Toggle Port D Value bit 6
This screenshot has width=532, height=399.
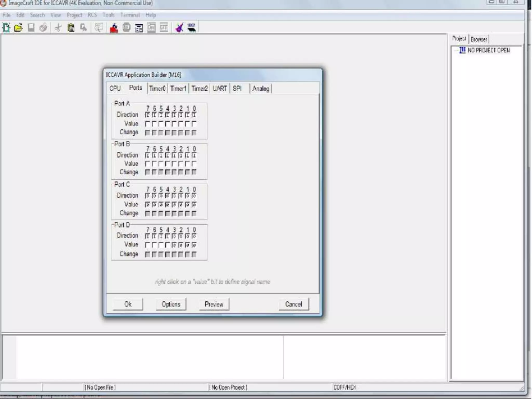point(154,245)
